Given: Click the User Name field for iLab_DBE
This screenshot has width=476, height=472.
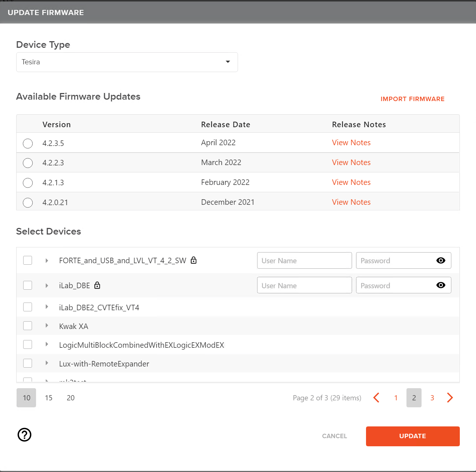Looking at the screenshot, I should (304, 285).
